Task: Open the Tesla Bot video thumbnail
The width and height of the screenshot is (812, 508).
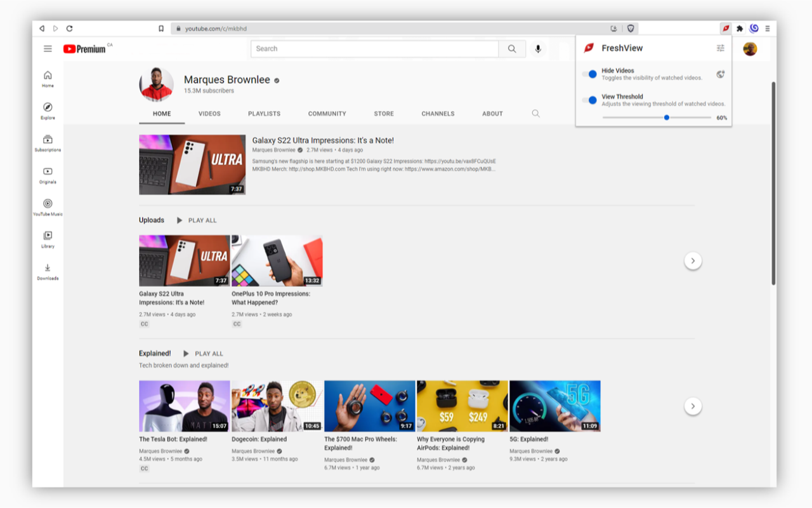Action: click(x=185, y=406)
